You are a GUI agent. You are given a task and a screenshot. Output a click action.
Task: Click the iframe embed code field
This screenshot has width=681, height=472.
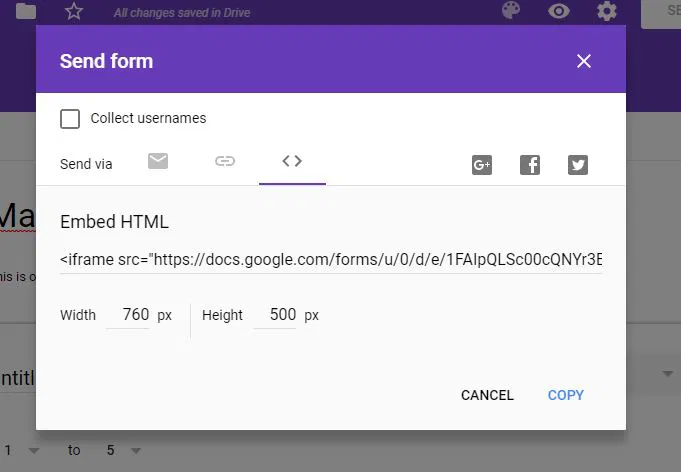(331, 260)
